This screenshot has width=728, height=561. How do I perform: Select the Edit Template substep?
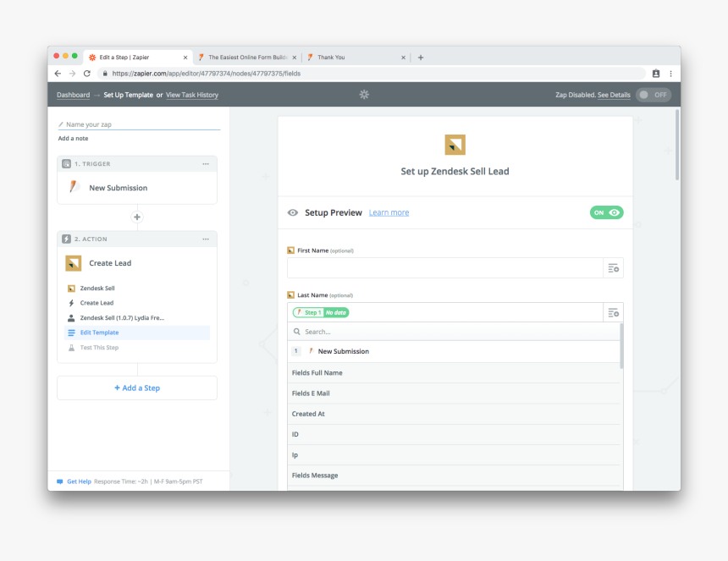137,333
